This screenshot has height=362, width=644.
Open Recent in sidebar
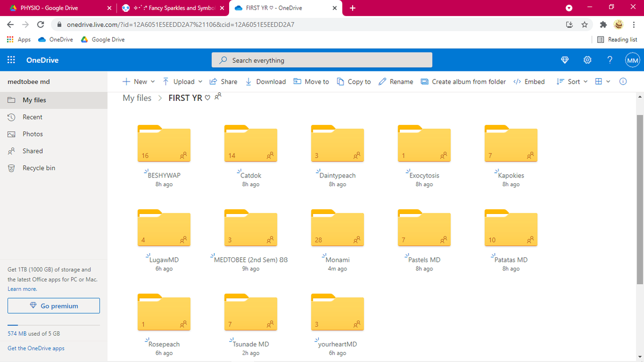(54, 117)
